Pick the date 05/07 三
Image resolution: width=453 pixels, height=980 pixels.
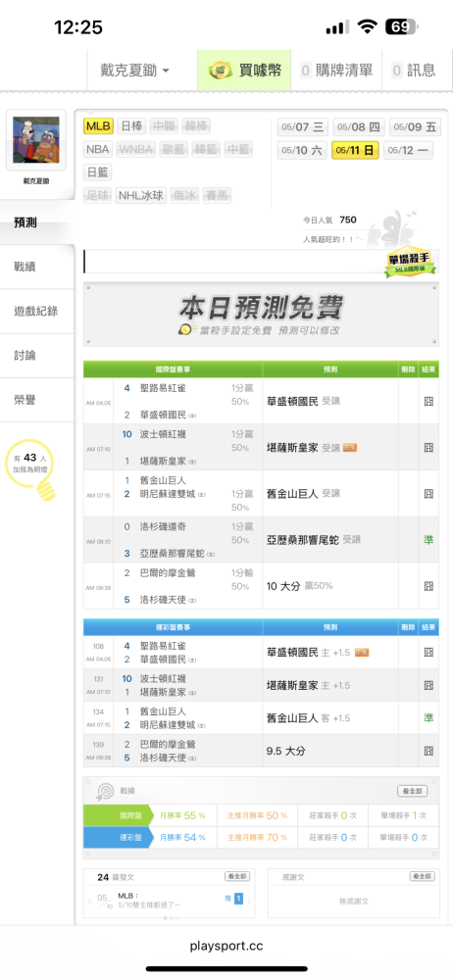(302, 127)
